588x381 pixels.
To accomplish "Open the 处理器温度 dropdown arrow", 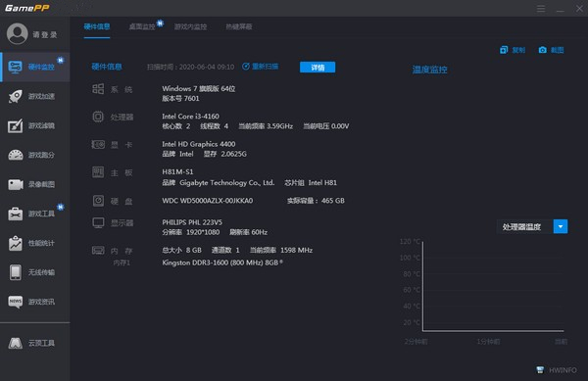I will [x=561, y=226].
